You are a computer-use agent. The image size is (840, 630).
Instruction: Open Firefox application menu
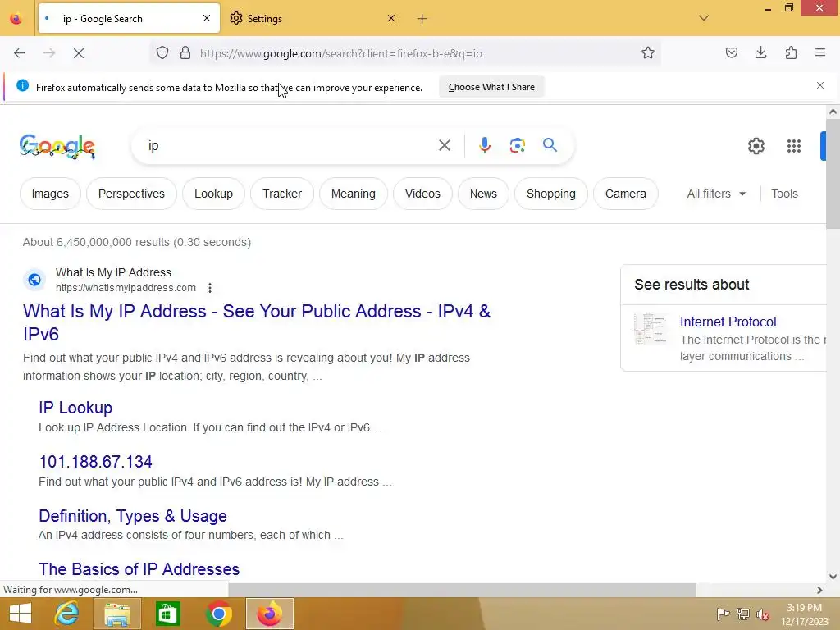820,52
